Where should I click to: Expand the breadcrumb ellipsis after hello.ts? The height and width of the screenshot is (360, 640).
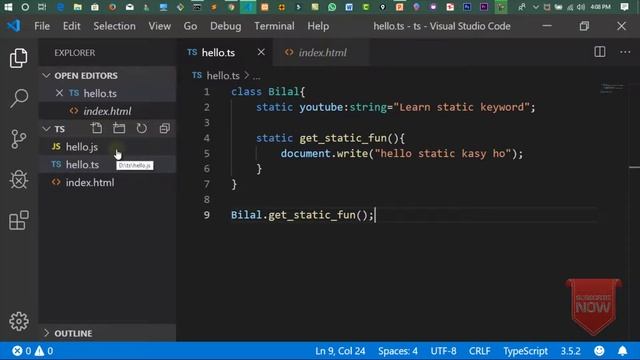[x=256, y=76]
